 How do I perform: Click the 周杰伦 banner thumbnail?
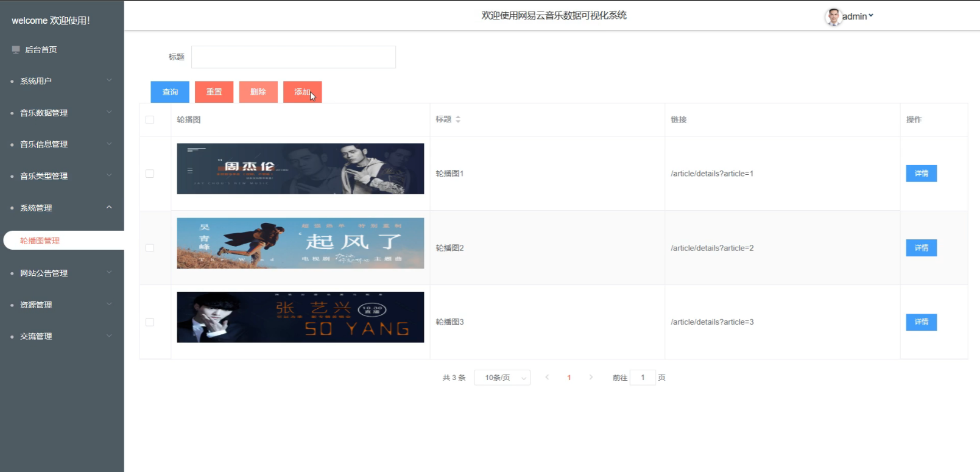[x=300, y=169]
